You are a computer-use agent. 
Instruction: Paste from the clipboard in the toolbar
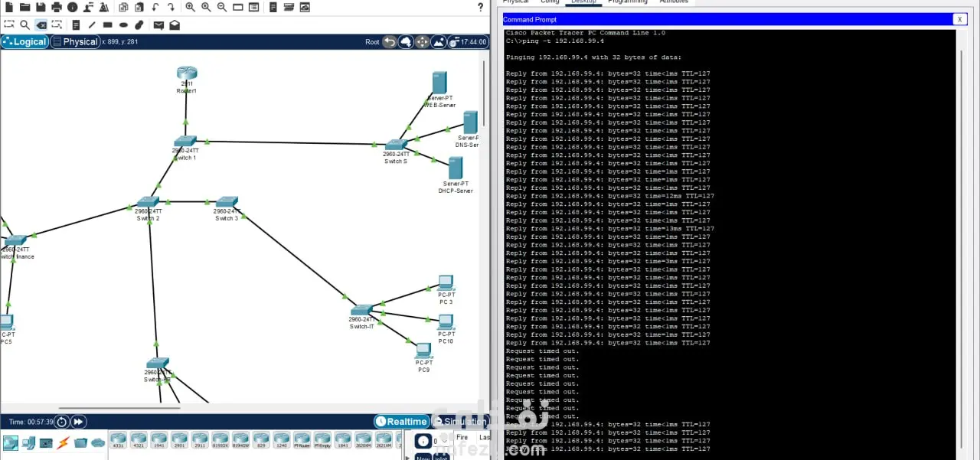click(x=139, y=7)
